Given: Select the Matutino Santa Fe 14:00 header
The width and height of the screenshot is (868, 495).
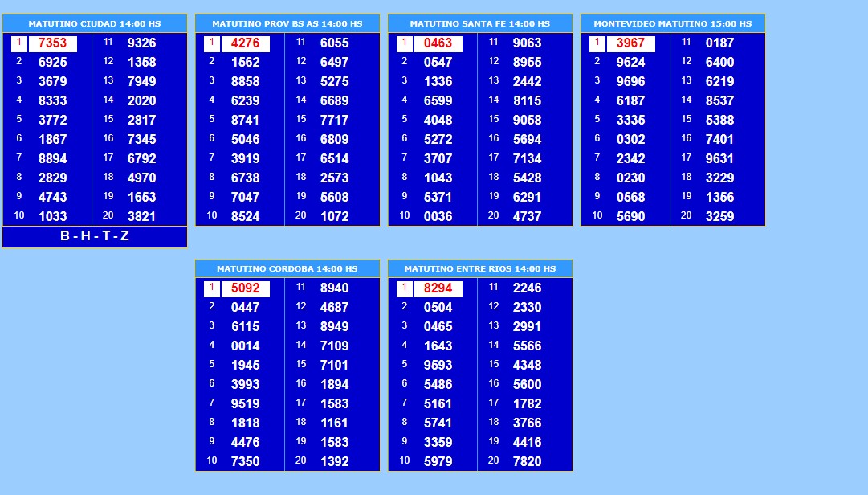Looking at the screenshot, I should point(480,23).
